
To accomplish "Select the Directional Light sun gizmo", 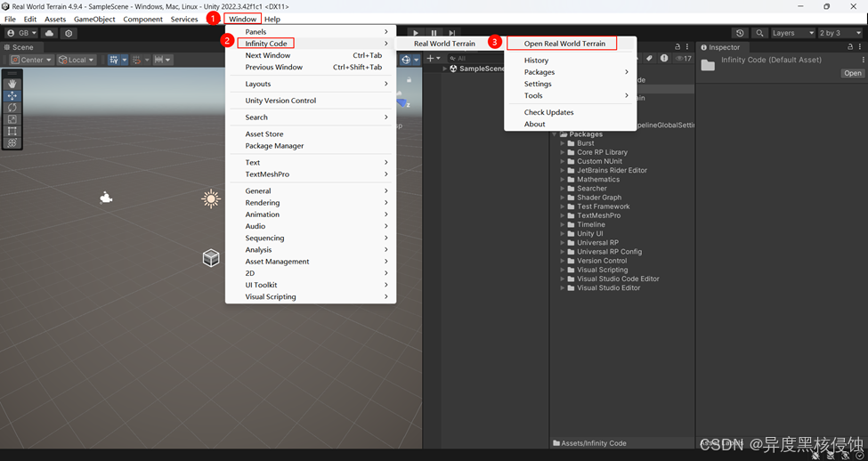I will [211, 198].
